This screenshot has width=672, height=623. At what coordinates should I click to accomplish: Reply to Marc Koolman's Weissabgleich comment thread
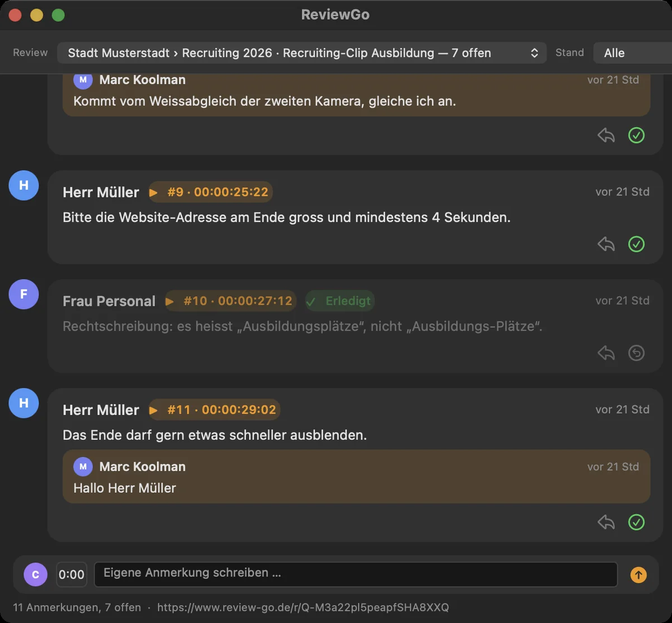[x=606, y=135]
